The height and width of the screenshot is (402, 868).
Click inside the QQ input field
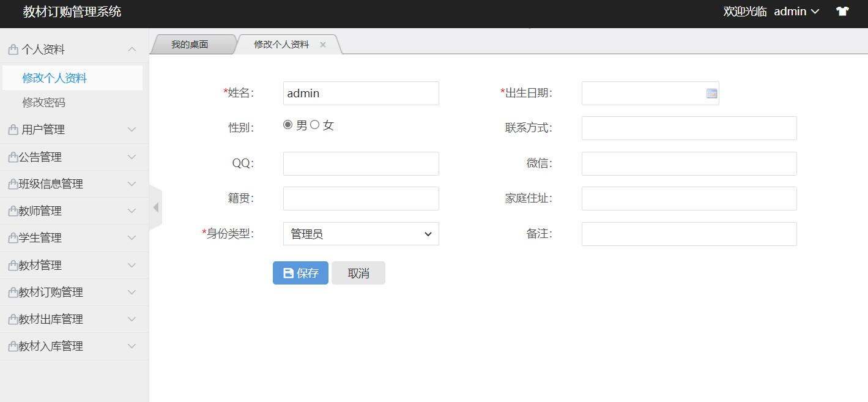click(360, 163)
